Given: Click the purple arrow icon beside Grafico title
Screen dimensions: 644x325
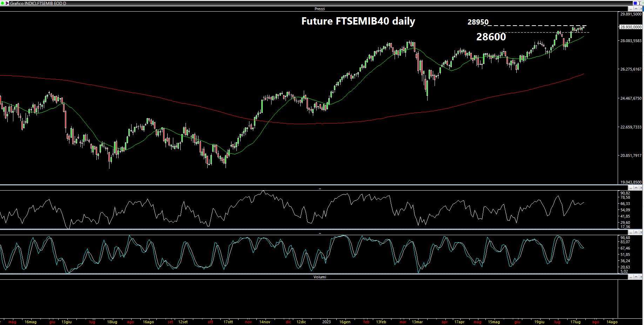Looking at the screenshot, I should (x=6, y=3).
